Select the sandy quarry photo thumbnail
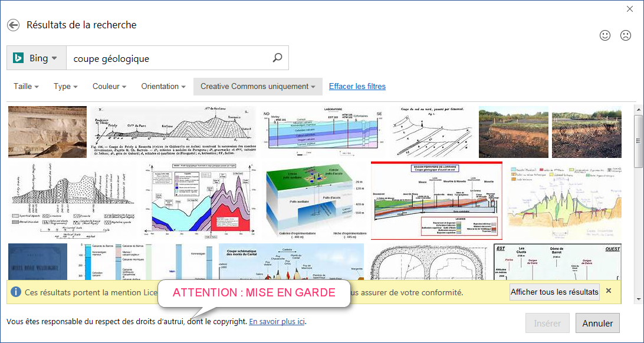This screenshot has width=644, height=343. 47,131
